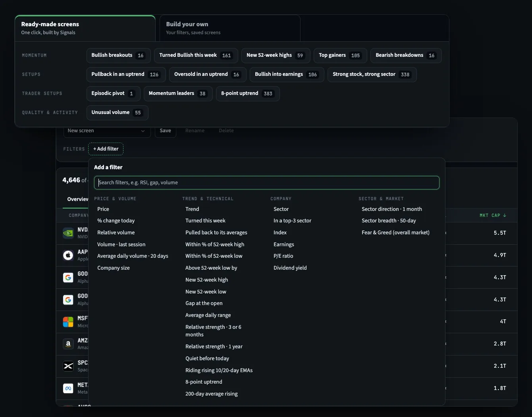Click the SpaceX X logo icon

point(68,366)
